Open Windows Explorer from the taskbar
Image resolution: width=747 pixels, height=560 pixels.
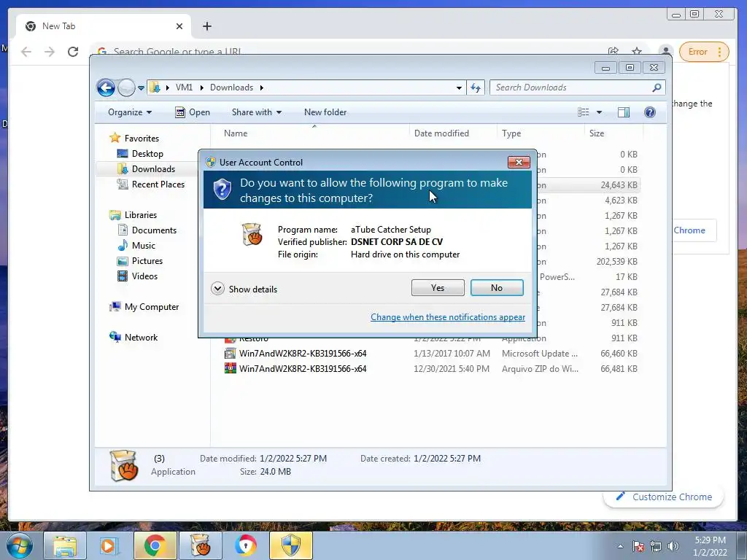tap(65, 545)
